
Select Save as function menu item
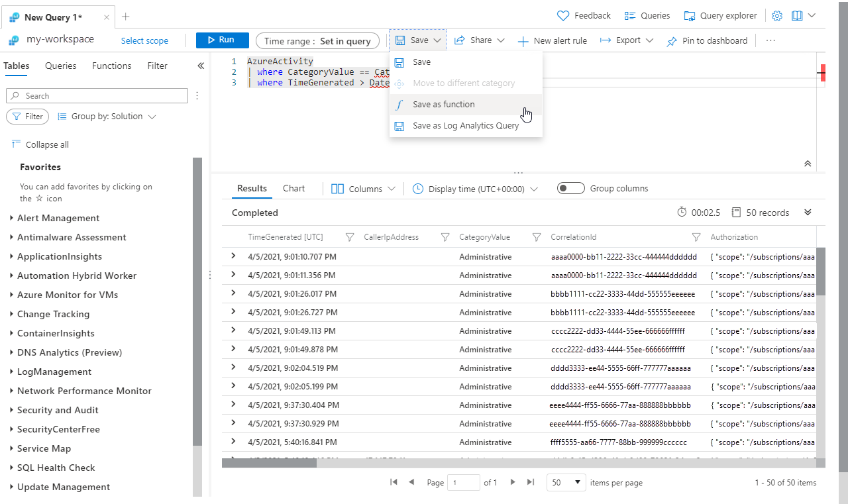443,105
